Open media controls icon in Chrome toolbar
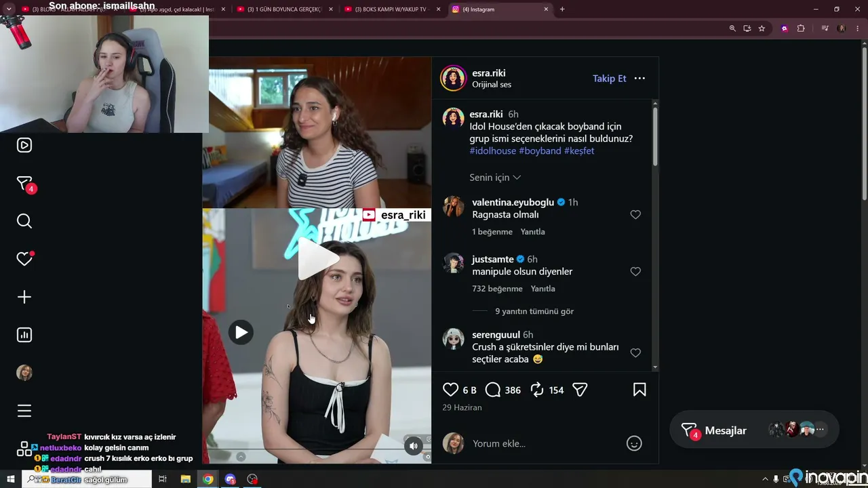868x488 pixels. pos(825,28)
